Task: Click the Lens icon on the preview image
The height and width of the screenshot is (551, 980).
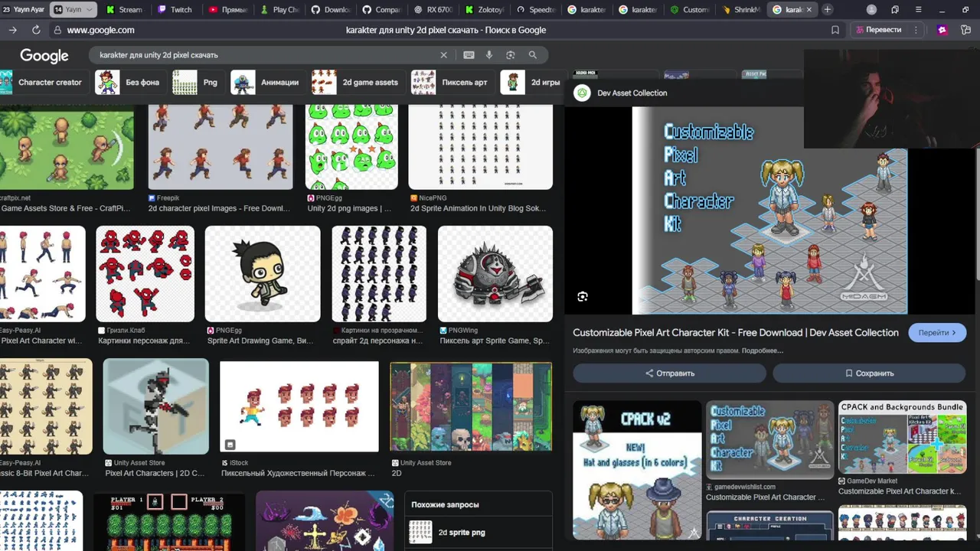Action: click(x=583, y=297)
